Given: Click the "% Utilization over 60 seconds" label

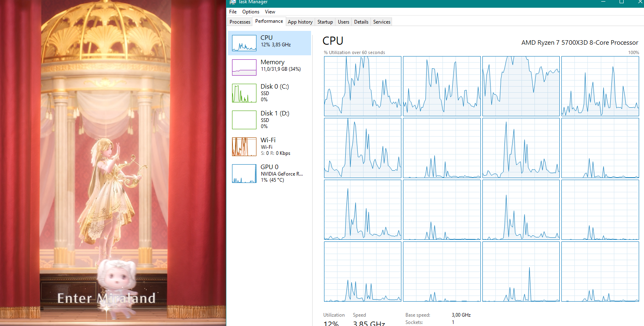Looking at the screenshot, I should click(x=355, y=52).
